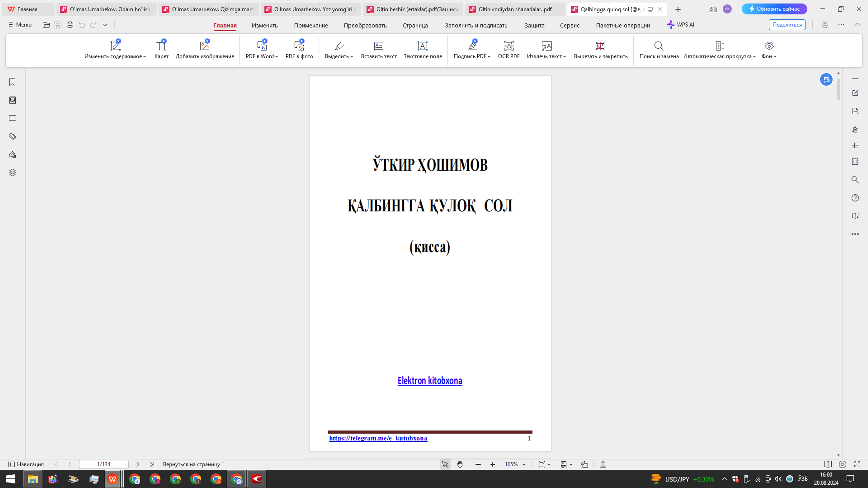Open Примечание ribbon tab
This screenshot has width=868, height=488.
tap(311, 25)
